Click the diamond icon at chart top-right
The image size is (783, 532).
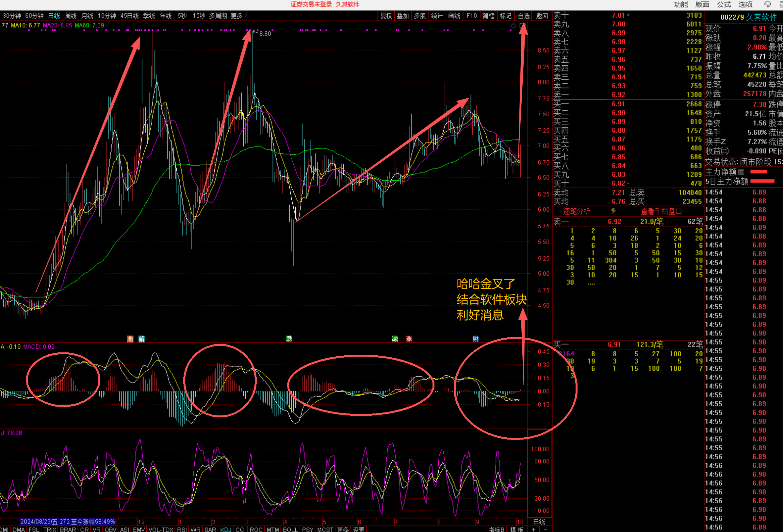pyautogui.click(x=513, y=25)
